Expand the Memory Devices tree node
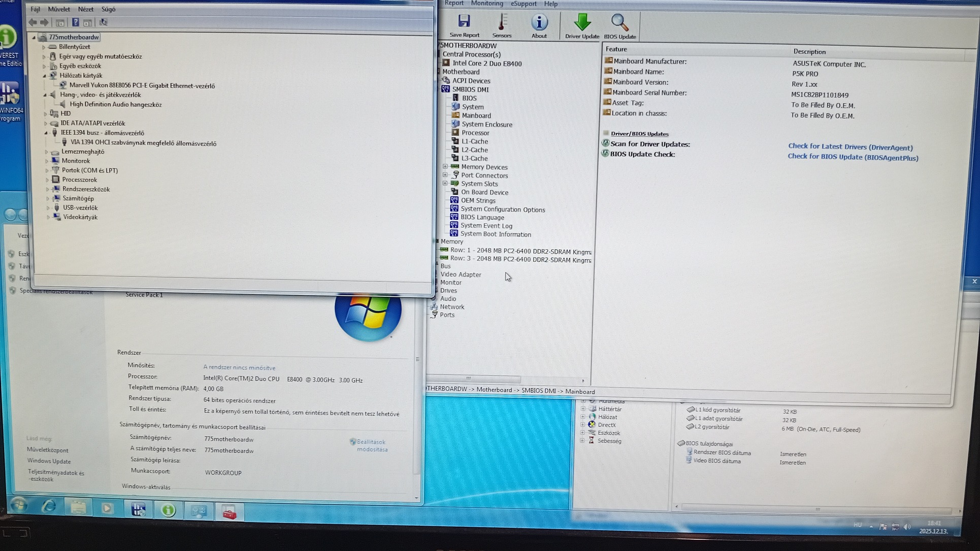Screen dimensions: 980x551 coord(445,166)
